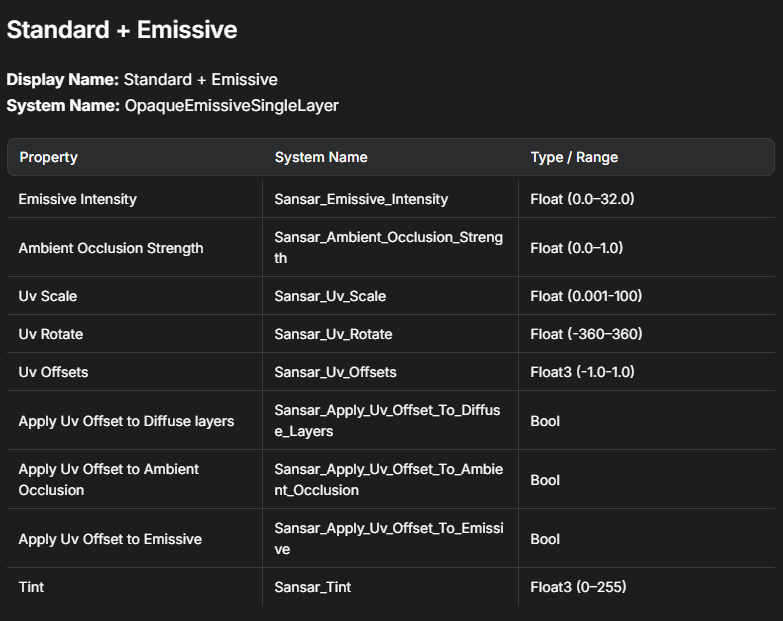The image size is (783, 621).
Task: Click the "Float (-360–360)" range cell
Action: coord(586,334)
